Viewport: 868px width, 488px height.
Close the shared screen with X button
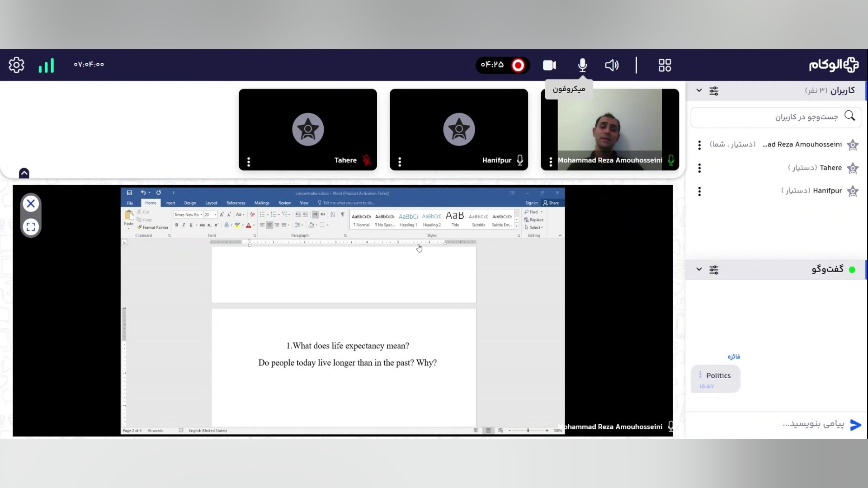[x=31, y=204]
